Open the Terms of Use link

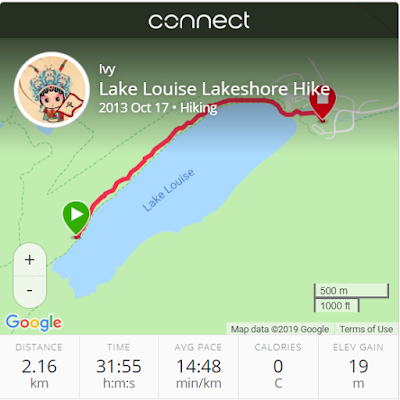tap(366, 329)
